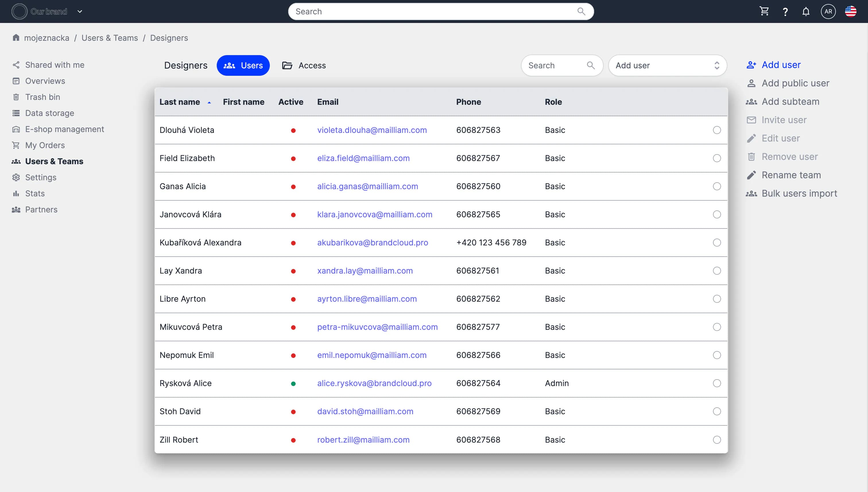This screenshot has height=492, width=868.
Task: Open the AR user avatar menu
Action: coord(828,11)
